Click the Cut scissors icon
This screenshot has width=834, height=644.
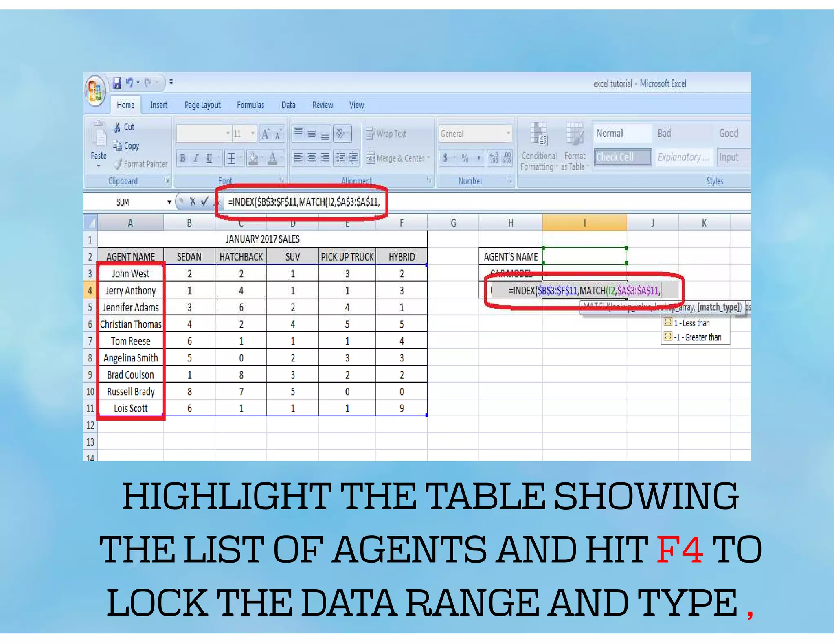[118, 127]
